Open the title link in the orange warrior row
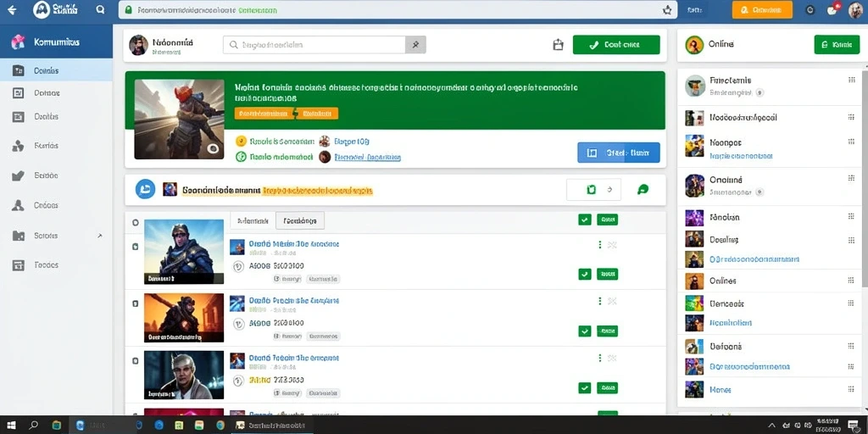 point(294,301)
